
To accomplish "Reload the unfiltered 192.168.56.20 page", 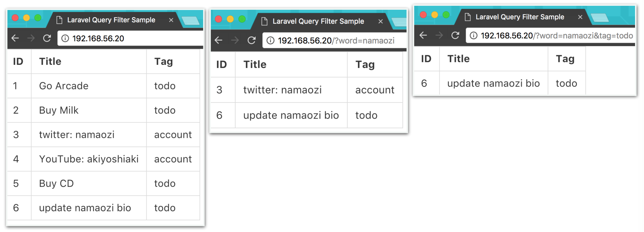I will click(x=47, y=38).
